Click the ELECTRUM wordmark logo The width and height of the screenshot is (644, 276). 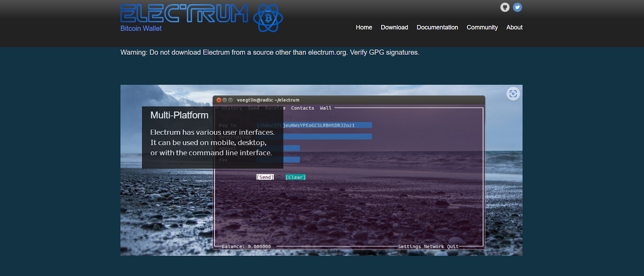[184, 13]
